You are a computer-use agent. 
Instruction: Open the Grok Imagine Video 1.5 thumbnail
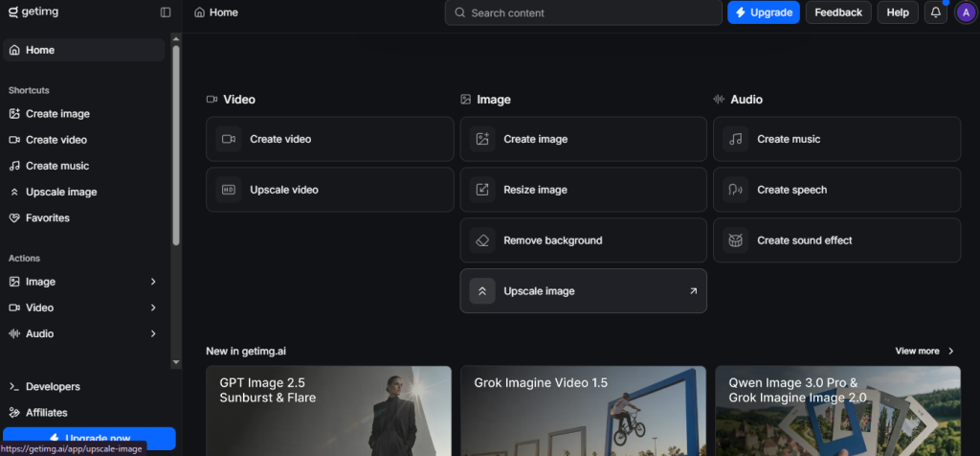(583, 411)
